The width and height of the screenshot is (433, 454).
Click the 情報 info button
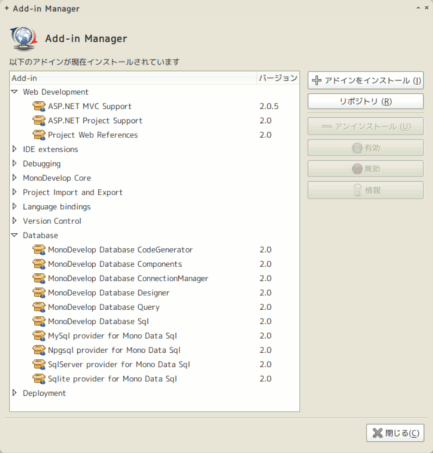coord(366,190)
